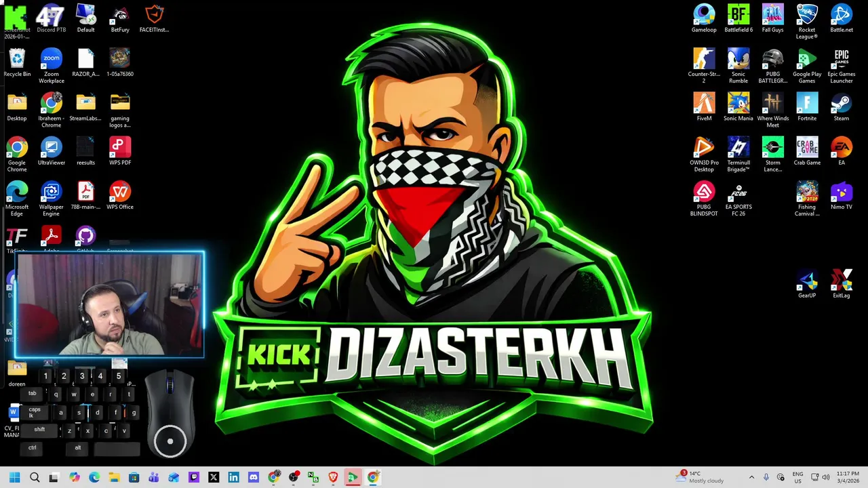Image resolution: width=868 pixels, height=488 pixels.
Task: Select the RAZOR_A text file icon
Action: pos(85,63)
